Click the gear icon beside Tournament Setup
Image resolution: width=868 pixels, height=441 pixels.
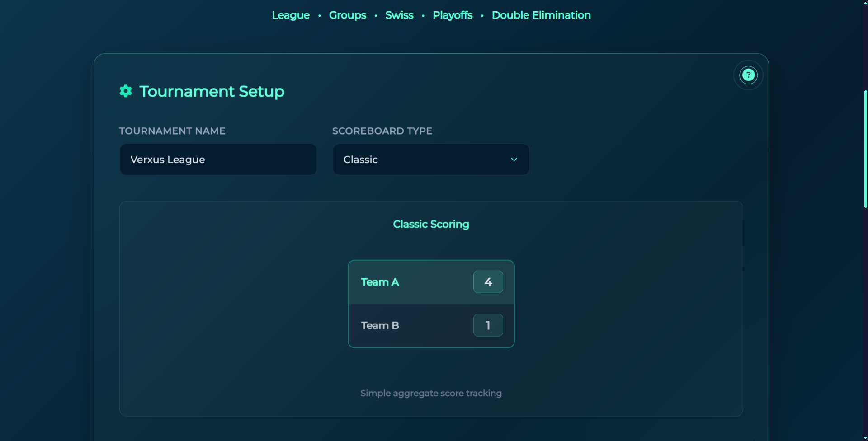pos(125,91)
